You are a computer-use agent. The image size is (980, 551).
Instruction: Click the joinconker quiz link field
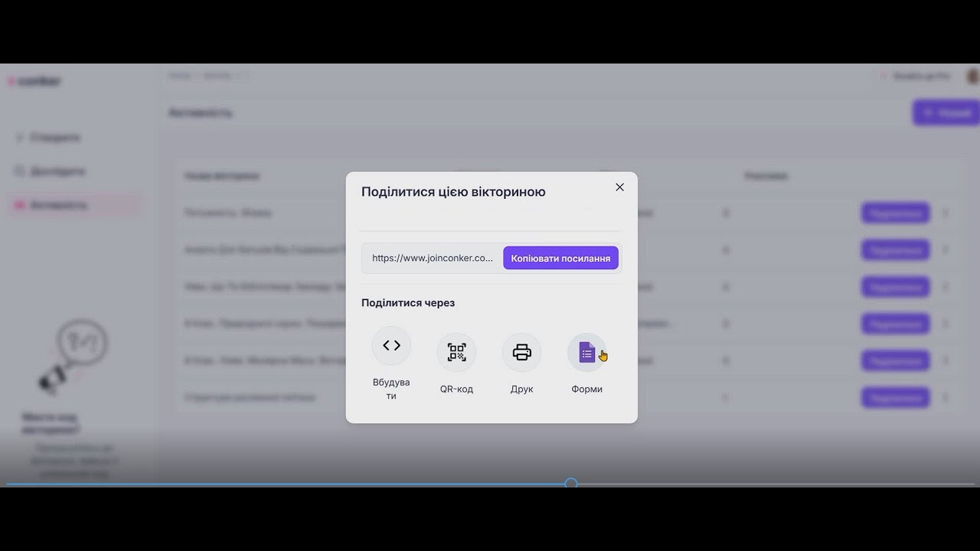tap(433, 258)
